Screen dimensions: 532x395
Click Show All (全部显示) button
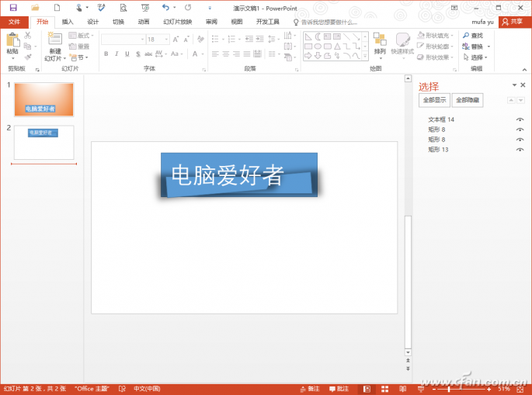(434, 100)
